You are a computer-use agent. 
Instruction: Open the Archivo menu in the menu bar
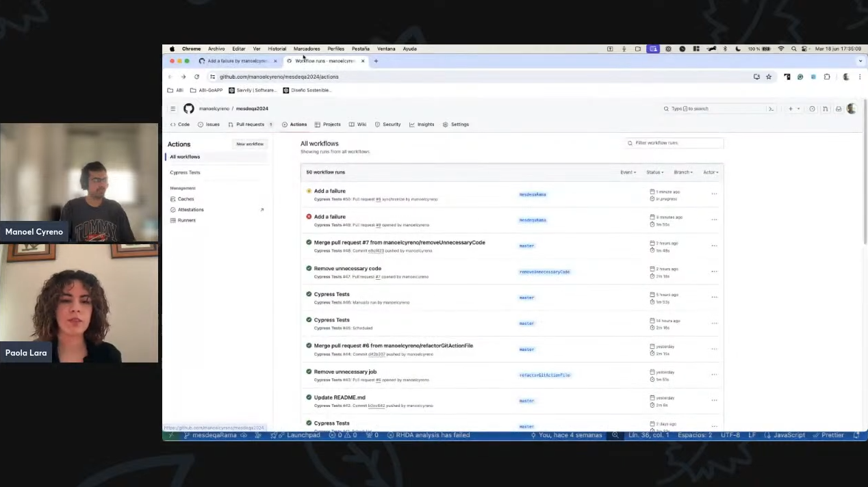pyautogui.click(x=216, y=49)
